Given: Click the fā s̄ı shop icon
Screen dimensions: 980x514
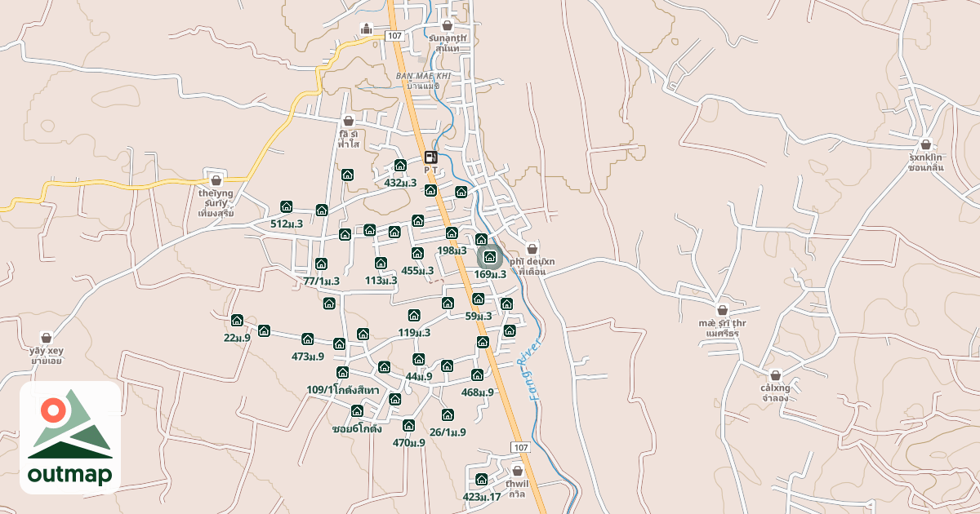Looking at the screenshot, I should (x=349, y=120).
